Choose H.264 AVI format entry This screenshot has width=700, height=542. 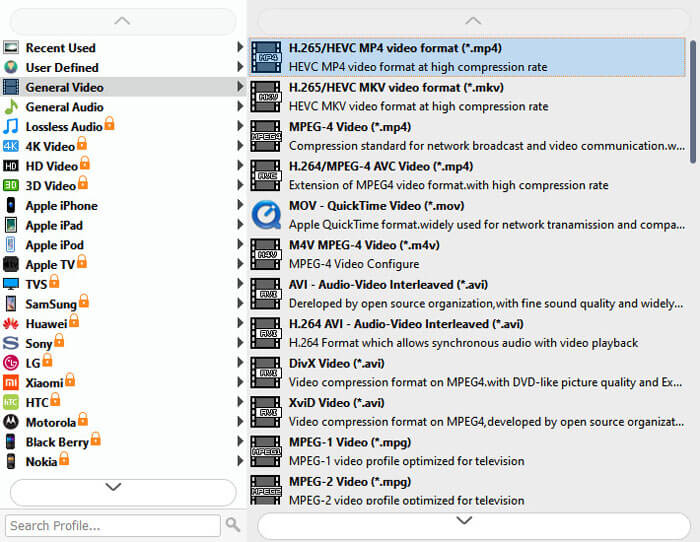point(467,333)
